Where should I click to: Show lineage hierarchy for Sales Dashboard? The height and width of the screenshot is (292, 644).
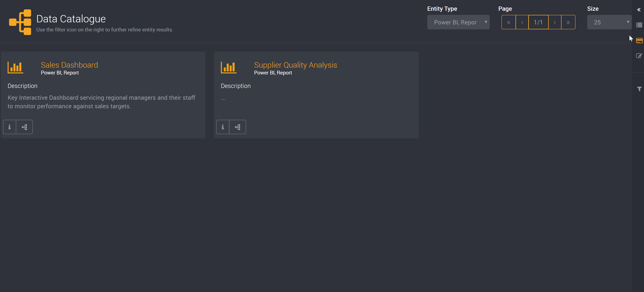[x=24, y=127]
